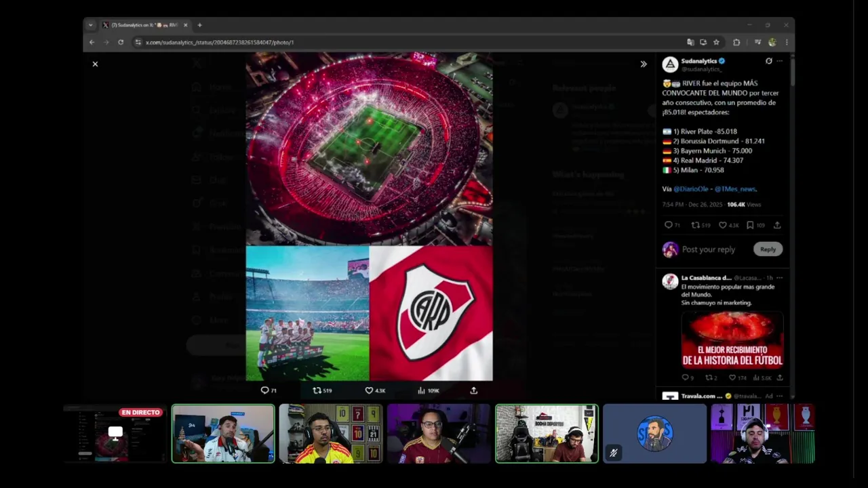Open the @DiarioOle mention link
This screenshot has width=868, height=488.
[x=691, y=189]
